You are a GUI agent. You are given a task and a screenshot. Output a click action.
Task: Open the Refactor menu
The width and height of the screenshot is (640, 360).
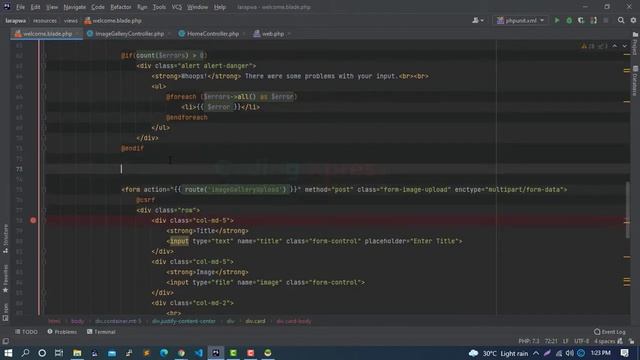121,7
